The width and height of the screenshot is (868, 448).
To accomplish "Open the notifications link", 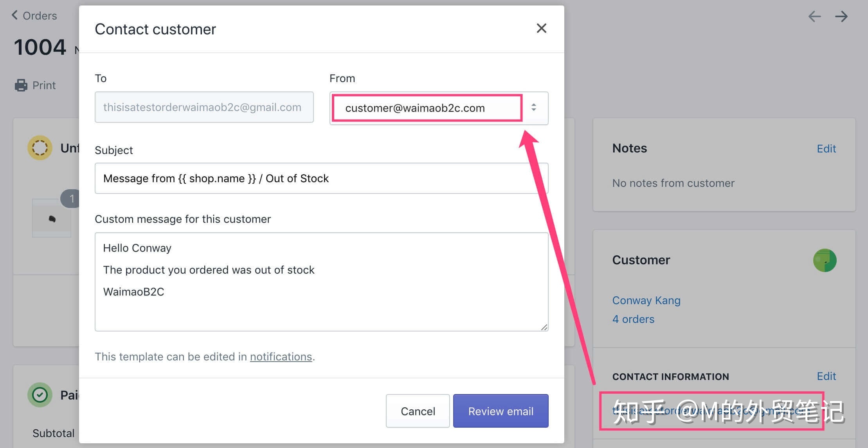I will pyautogui.click(x=281, y=357).
